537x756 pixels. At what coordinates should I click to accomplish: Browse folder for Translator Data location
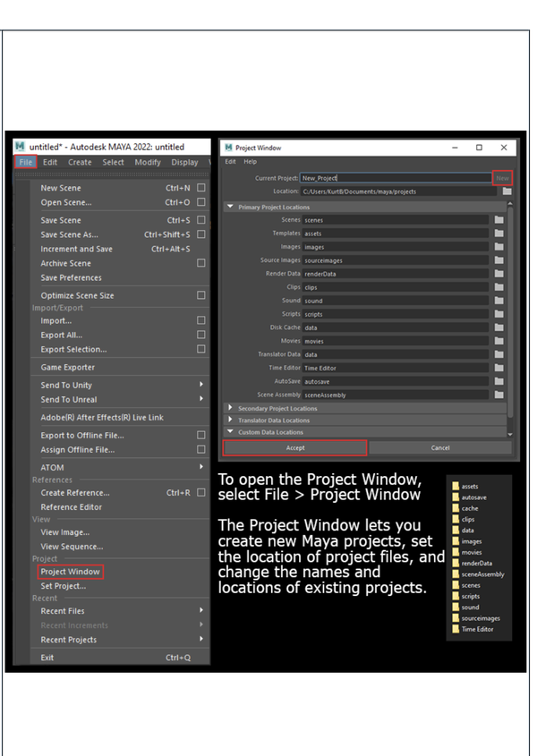pyautogui.click(x=499, y=354)
